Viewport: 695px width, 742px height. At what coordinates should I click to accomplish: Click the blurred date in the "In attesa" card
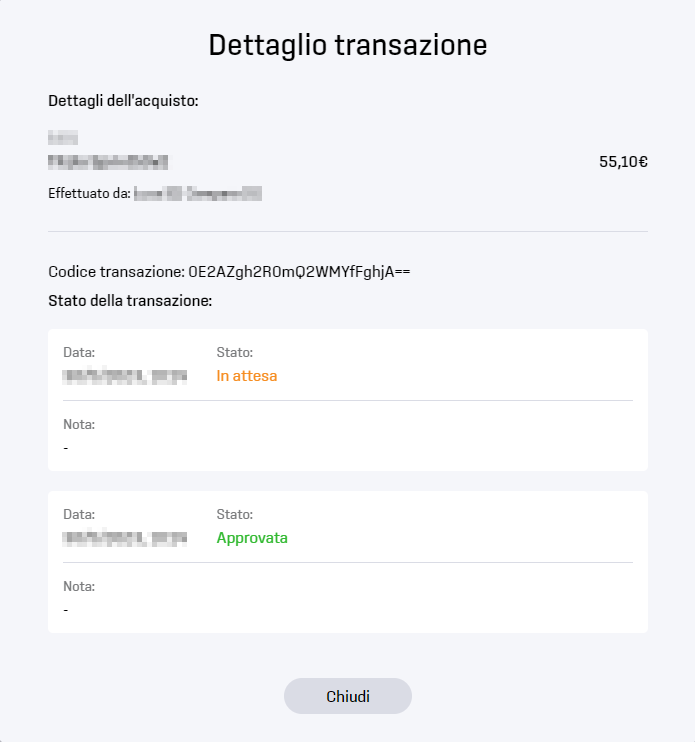click(125, 377)
